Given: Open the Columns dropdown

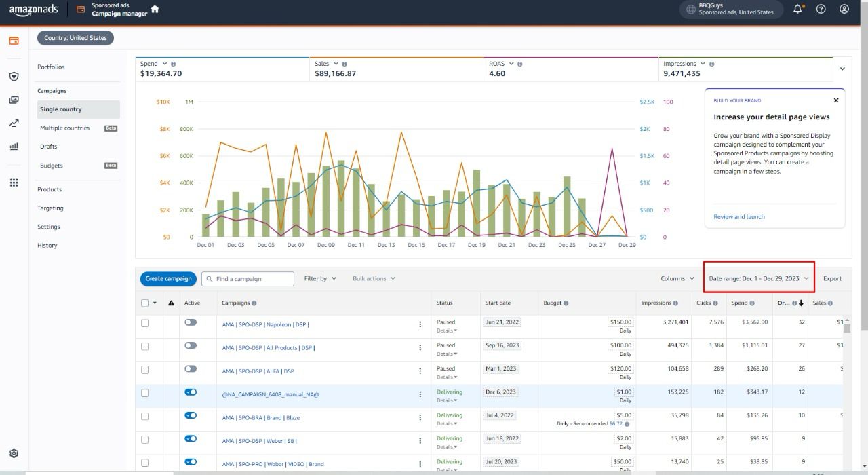Looking at the screenshot, I should coord(677,278).
